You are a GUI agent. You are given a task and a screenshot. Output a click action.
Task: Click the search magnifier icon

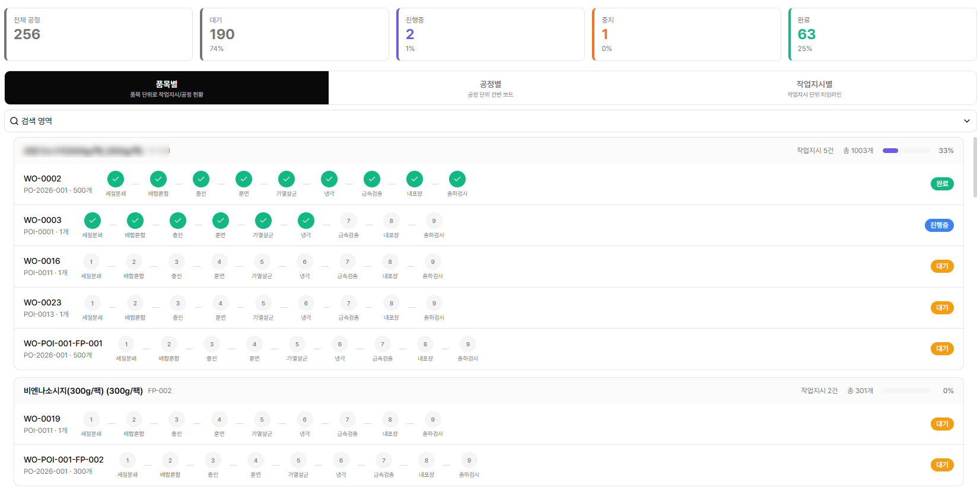click(x=14, y=121)
